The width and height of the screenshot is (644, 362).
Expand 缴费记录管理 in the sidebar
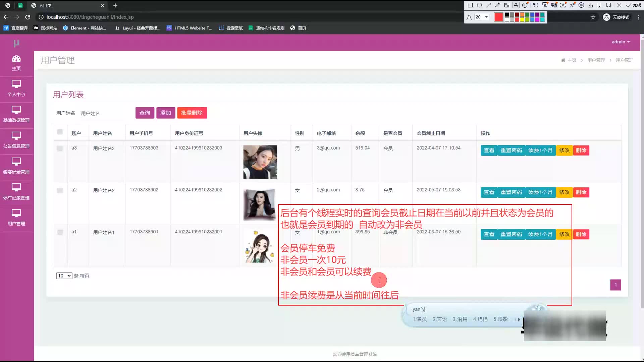16,167
